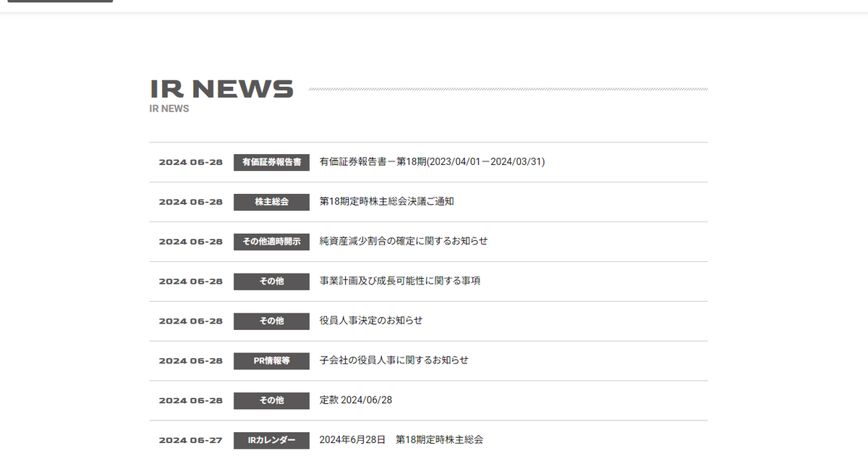Select the 株主総会 category label
The height and width of the screenshot is (456, 868).
point(271,202)
